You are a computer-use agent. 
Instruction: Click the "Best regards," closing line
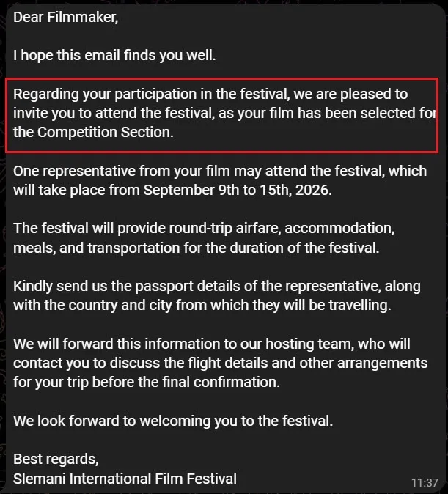click(x=56, y=460)
